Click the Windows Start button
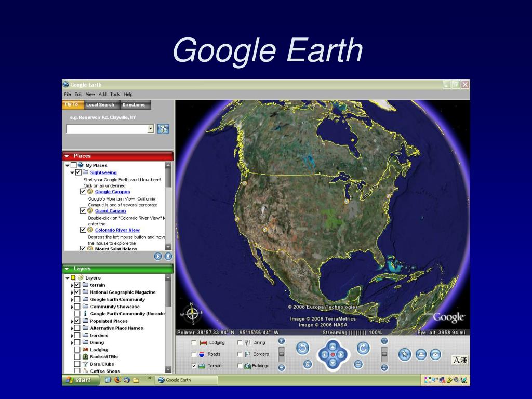The width and height of the screenshot is (532, 399). point(81,380)
